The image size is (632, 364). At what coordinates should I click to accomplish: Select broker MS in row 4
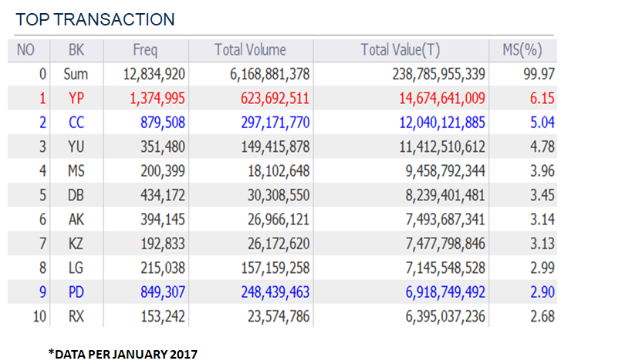point(76,170)
